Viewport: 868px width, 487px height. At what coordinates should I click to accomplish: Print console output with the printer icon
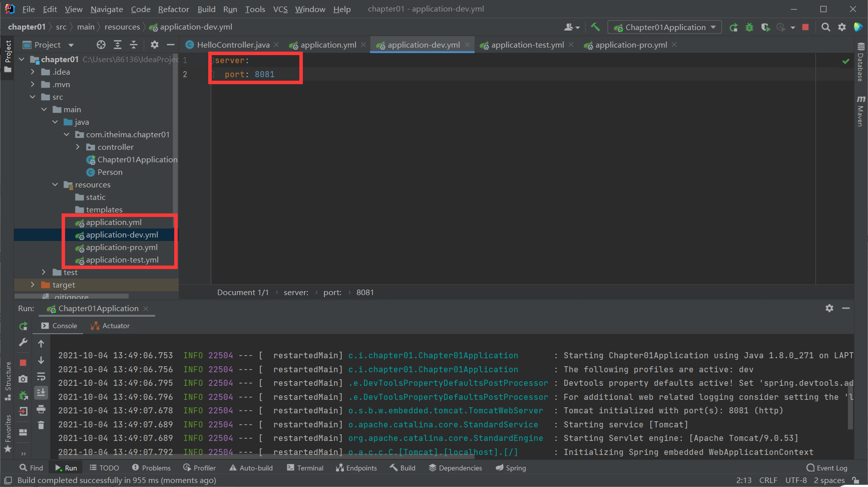pos(42,409)
